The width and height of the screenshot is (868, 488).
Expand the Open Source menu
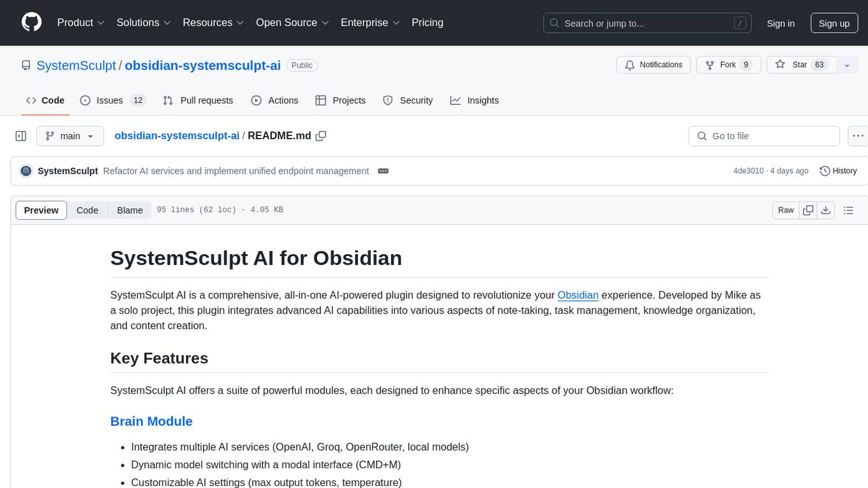tap(292, 22)
